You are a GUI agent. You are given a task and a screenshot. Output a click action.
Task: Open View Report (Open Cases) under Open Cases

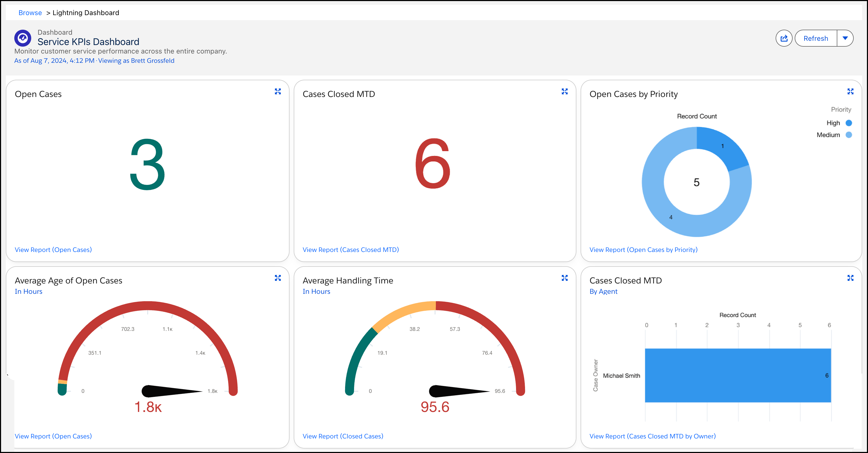tap(53, 250)
